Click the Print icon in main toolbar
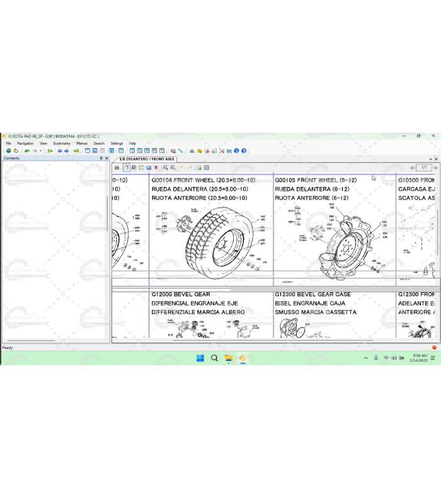The height and width of the screenshot is (504, 441). point(192,151)
